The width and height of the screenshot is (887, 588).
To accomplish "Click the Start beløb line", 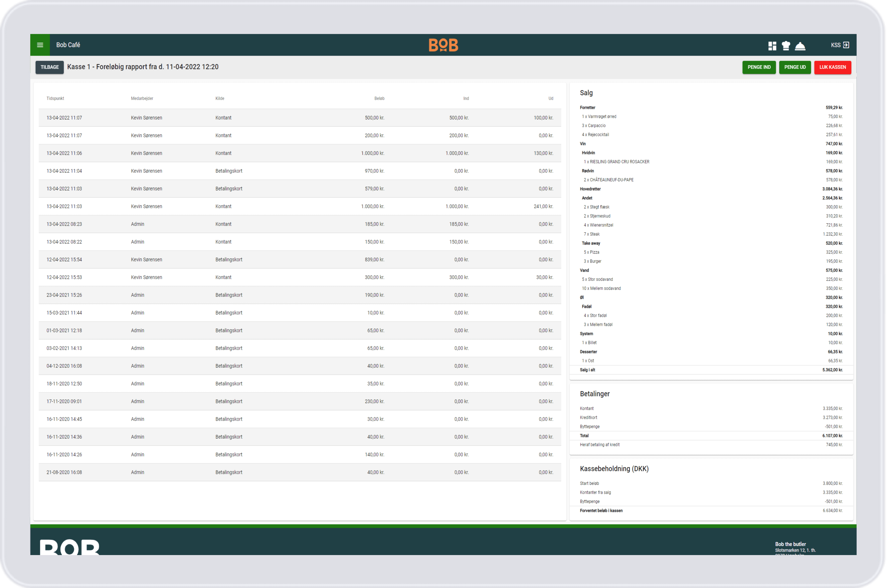I will coord(712,484).
